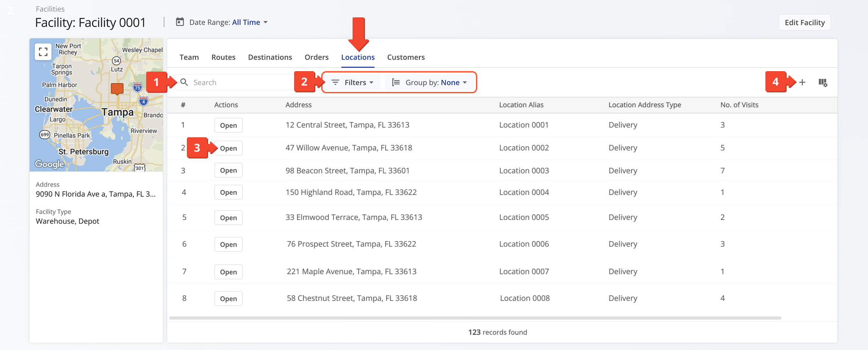Click the Filters funnel icon

335,83
